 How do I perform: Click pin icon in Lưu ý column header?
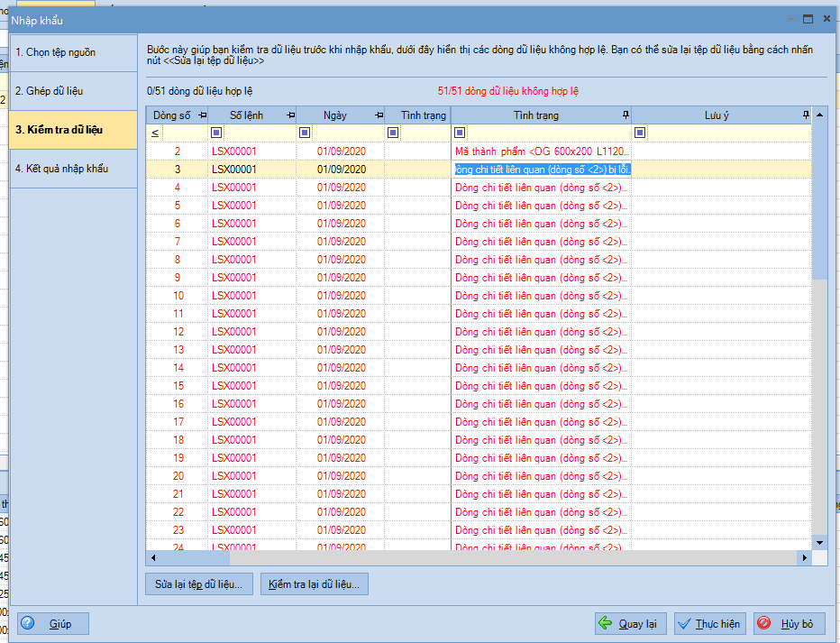point(806,115)
